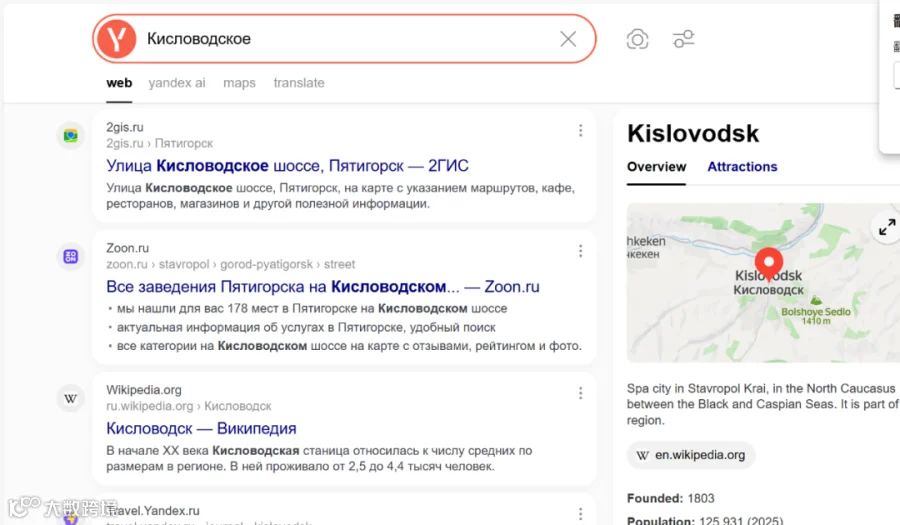Open more options for Zoon.ru result
900x525 pixels.
tap(580, 251)
